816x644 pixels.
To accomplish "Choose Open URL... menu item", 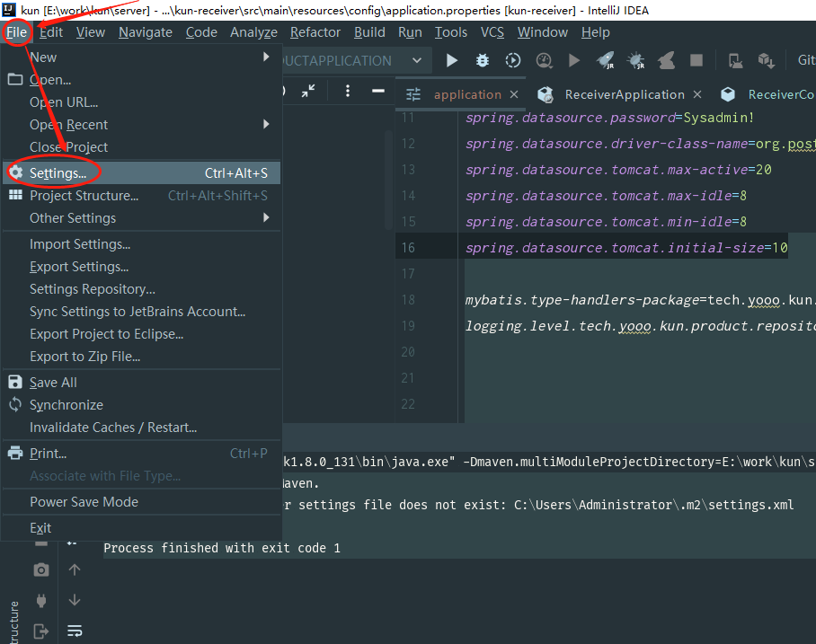I will 142,102.
